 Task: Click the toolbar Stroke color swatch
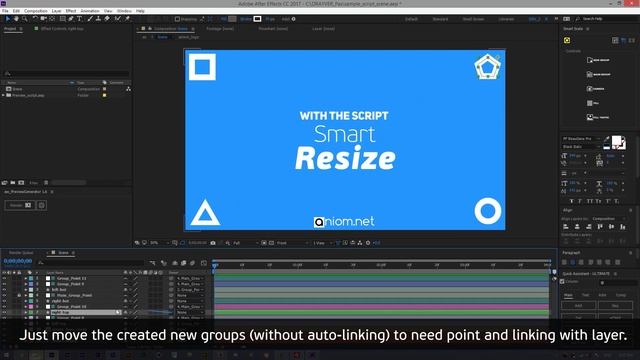257,19
